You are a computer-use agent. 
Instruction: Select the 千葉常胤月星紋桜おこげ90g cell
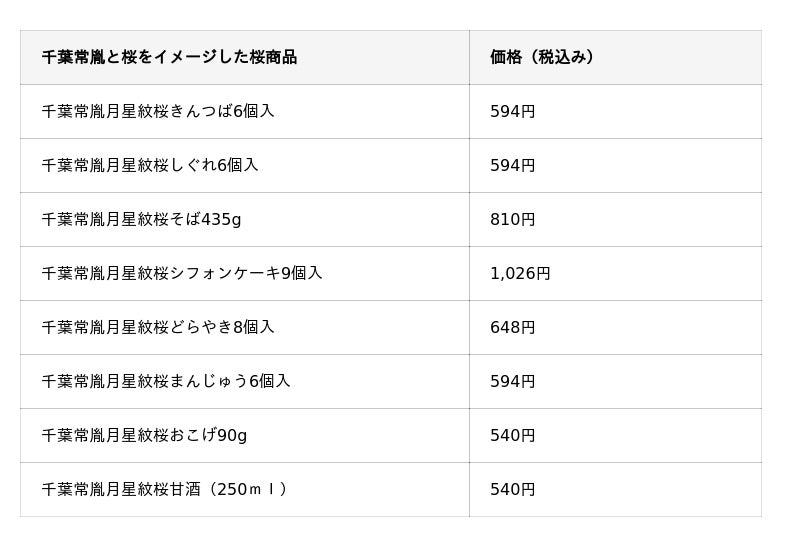click(x=144, y=435)
